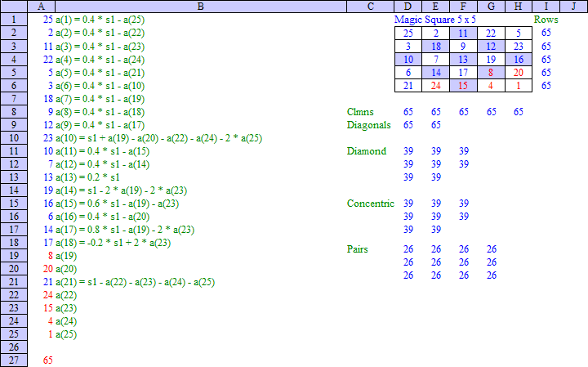Select column F header
Image resolution: width=588 pixels, height=367 pixels.
(463, 7)
